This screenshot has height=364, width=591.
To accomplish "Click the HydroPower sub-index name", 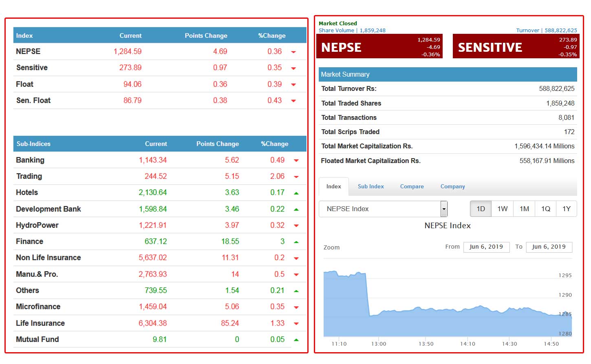I will [37, 225].
